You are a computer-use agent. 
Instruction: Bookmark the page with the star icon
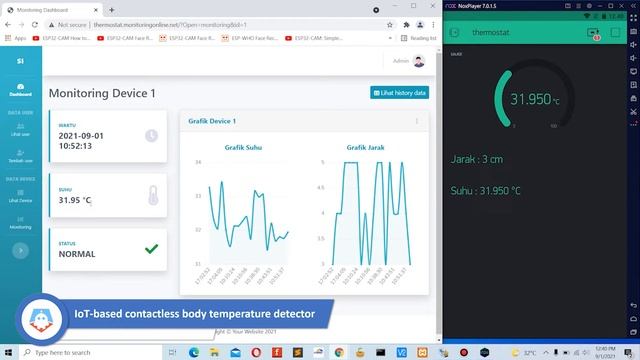390,25
